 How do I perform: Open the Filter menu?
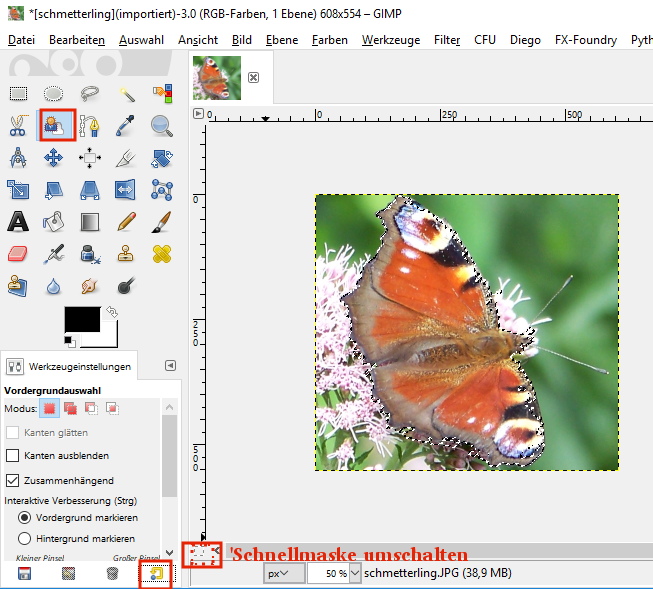tap(447, 40)
